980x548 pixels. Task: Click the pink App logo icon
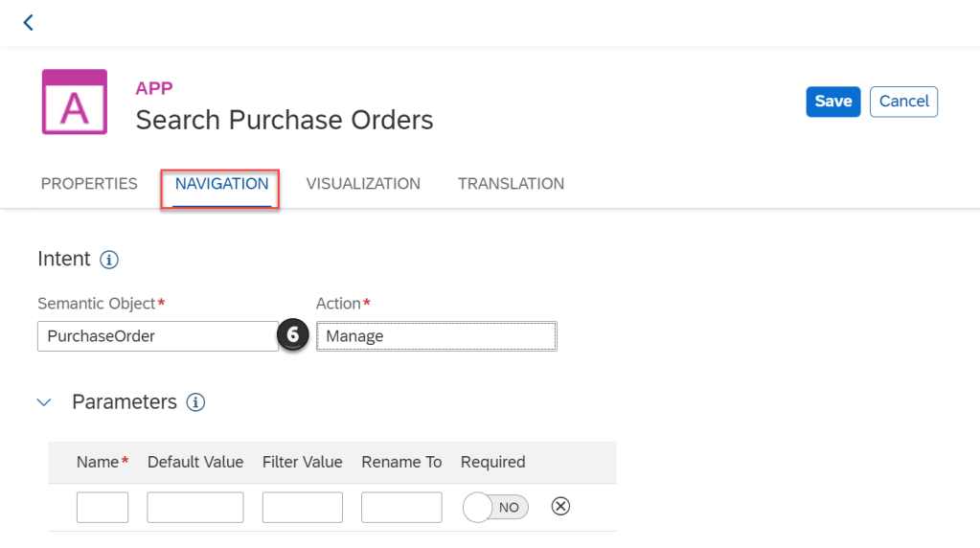(x=74, y=103)
